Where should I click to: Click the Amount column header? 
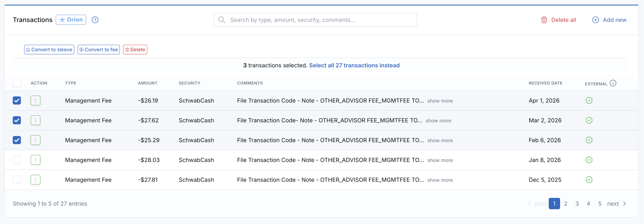(x=148, y=83)
